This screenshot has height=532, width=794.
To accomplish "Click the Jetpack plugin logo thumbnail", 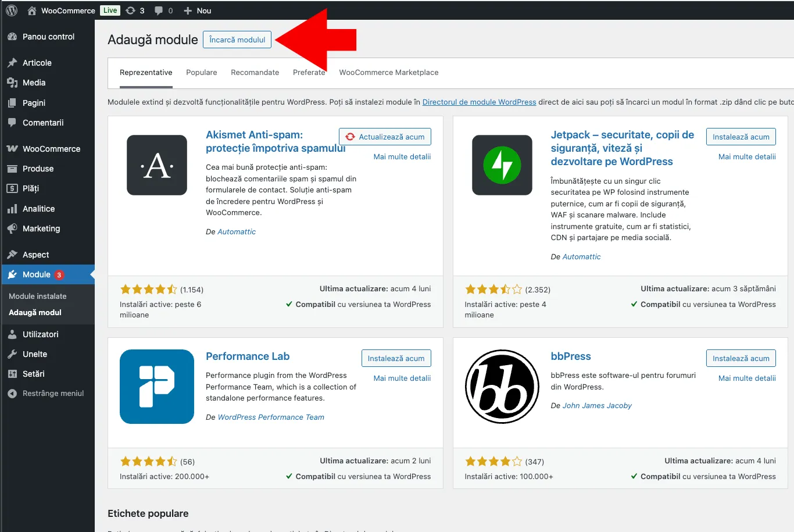I will click(x=502, y=165).
